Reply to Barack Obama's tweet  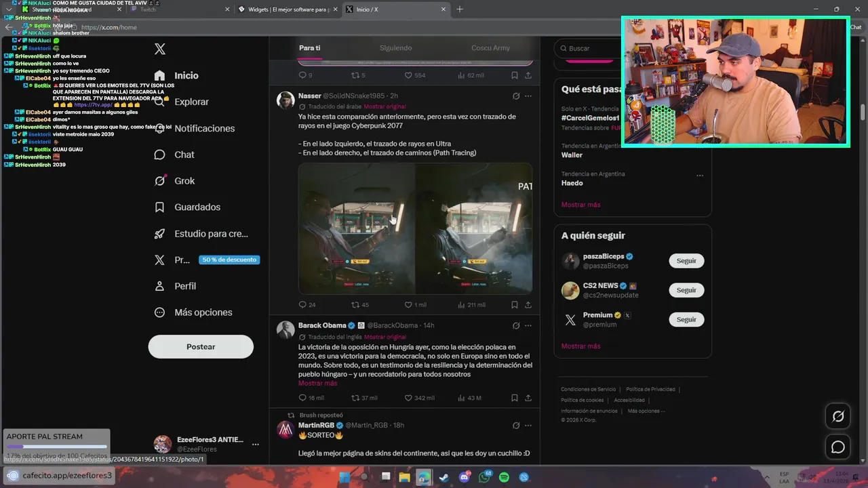311,398
